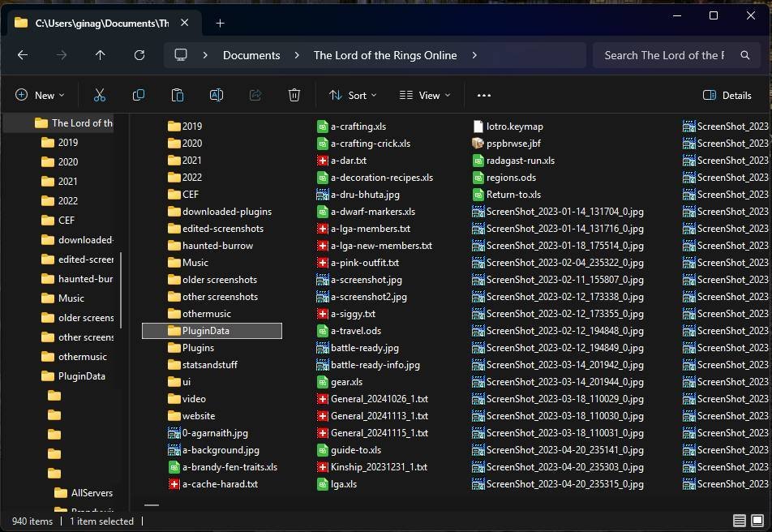This screenshot has width=772, height=532.
Task: Go up one folder level
Action: pos(100,55)
